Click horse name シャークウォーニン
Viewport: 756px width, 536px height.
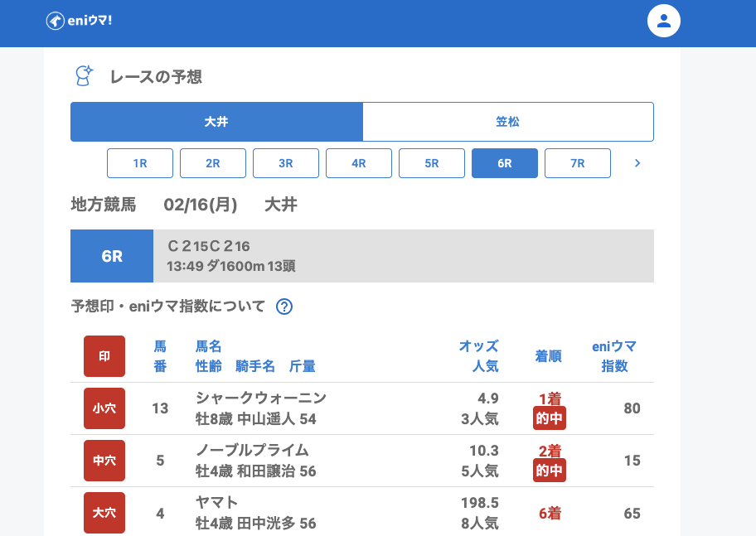pyautogui.click(x=261, y=398)
